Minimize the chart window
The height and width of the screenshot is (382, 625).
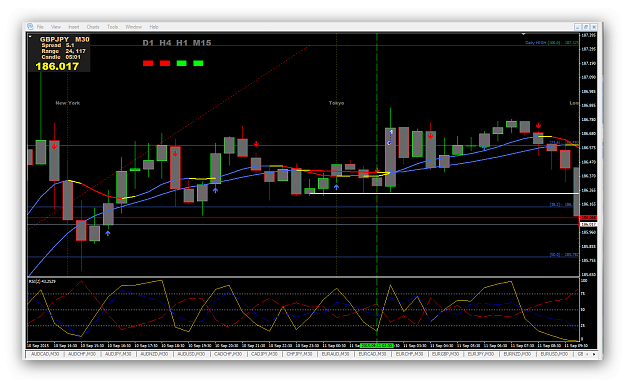(x=578, y=27)
